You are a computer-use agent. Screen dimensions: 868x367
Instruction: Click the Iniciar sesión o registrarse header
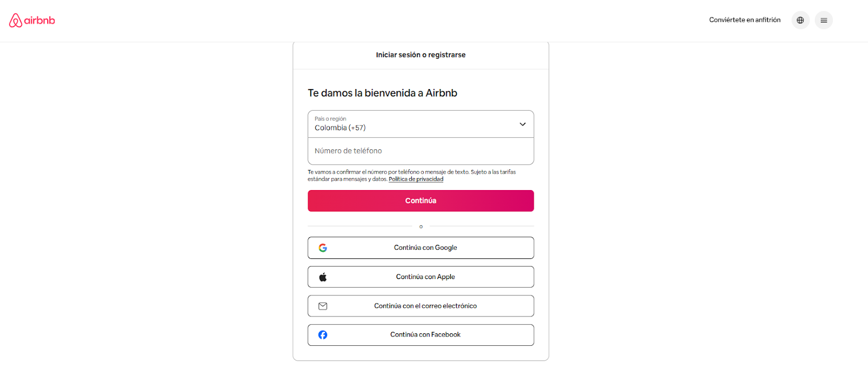point(420,55)
